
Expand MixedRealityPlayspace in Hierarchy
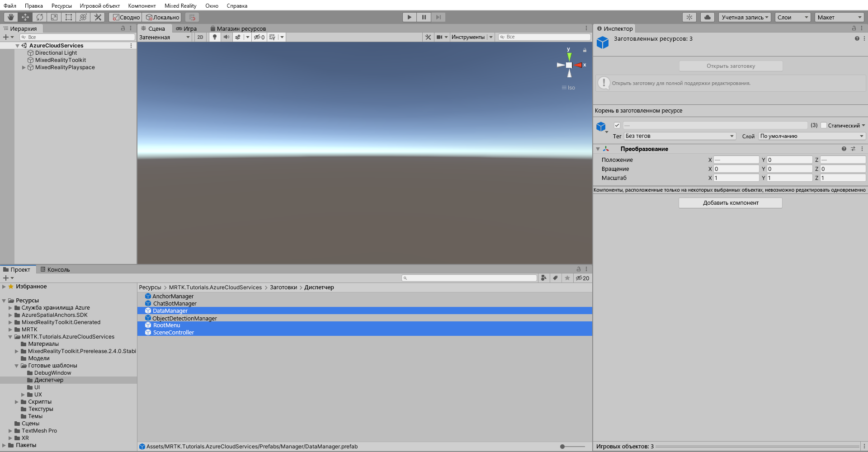click(24, 67)
